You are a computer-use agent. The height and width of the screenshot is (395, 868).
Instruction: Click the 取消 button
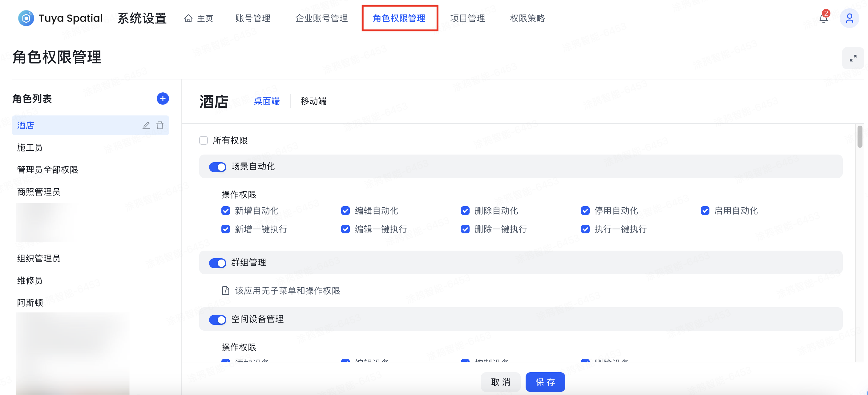pos(500,382)
